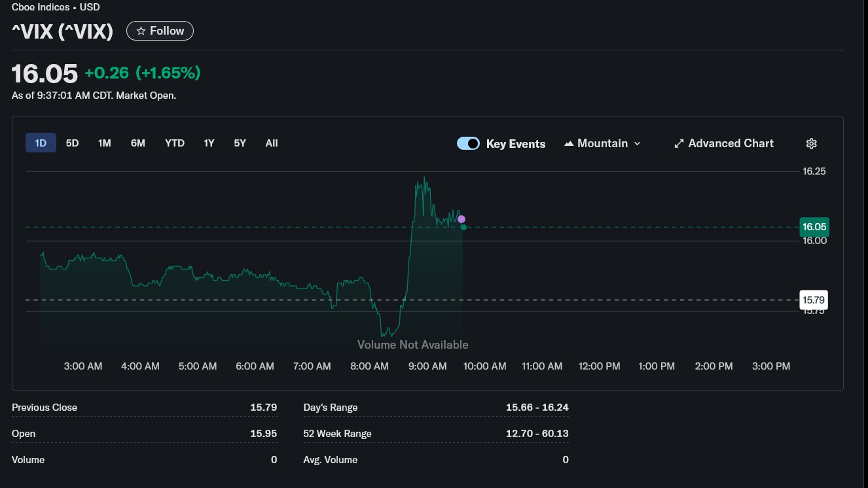Click the Volume row label below Open
The width and height of the screenshot is (868, 488).
28,460
